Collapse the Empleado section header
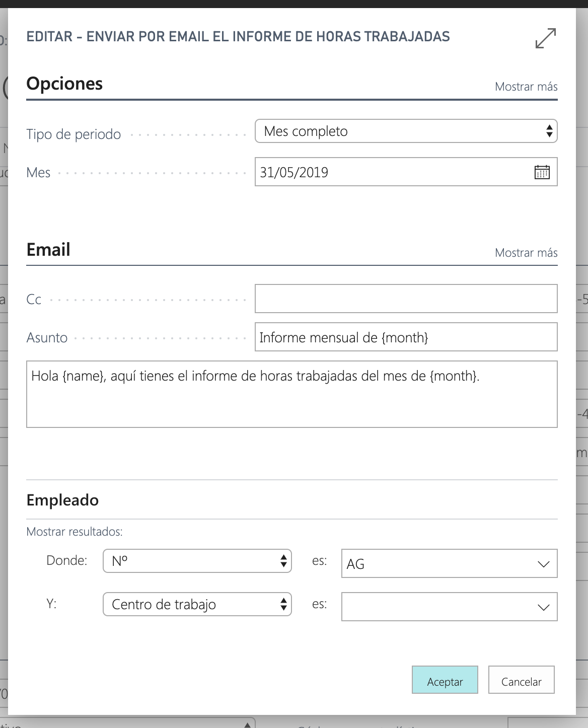Viewport: 588px width, 728px height. [x=62, y=500]
